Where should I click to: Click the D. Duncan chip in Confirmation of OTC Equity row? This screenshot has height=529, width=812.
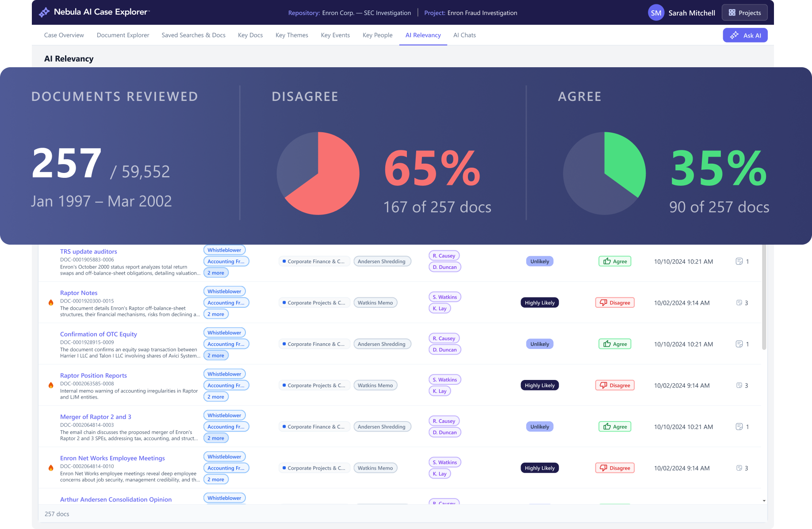pos(445,350)
